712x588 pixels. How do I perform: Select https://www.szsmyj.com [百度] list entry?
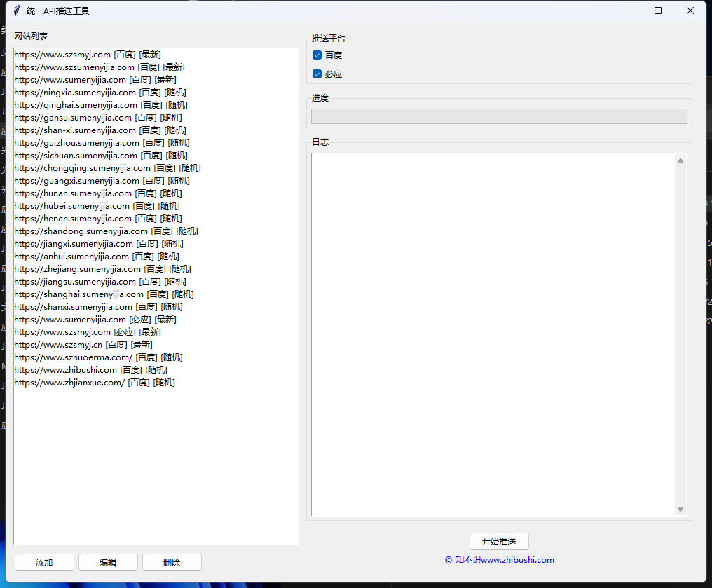coord(87,55)
